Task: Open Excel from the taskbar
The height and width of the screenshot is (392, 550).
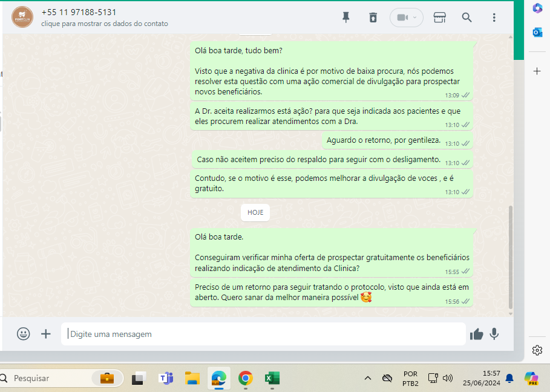Action: [272, 378]
